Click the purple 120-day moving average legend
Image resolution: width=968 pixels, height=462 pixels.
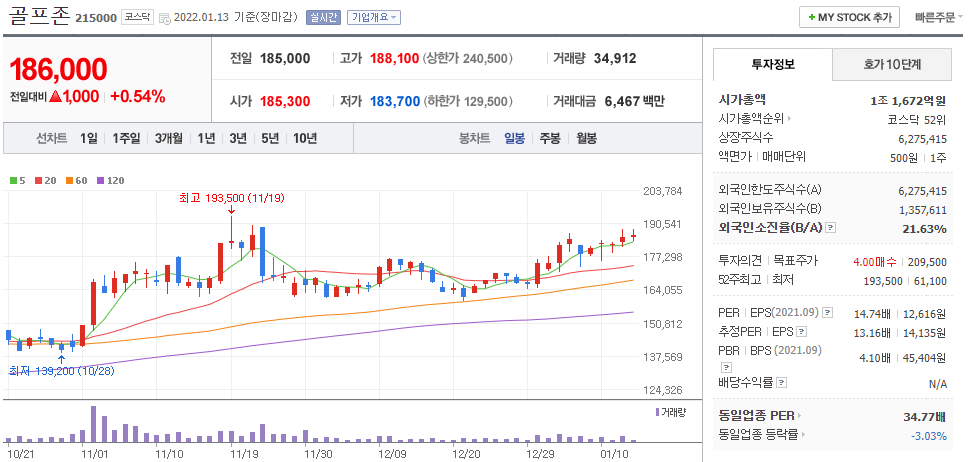coord(111,181)
